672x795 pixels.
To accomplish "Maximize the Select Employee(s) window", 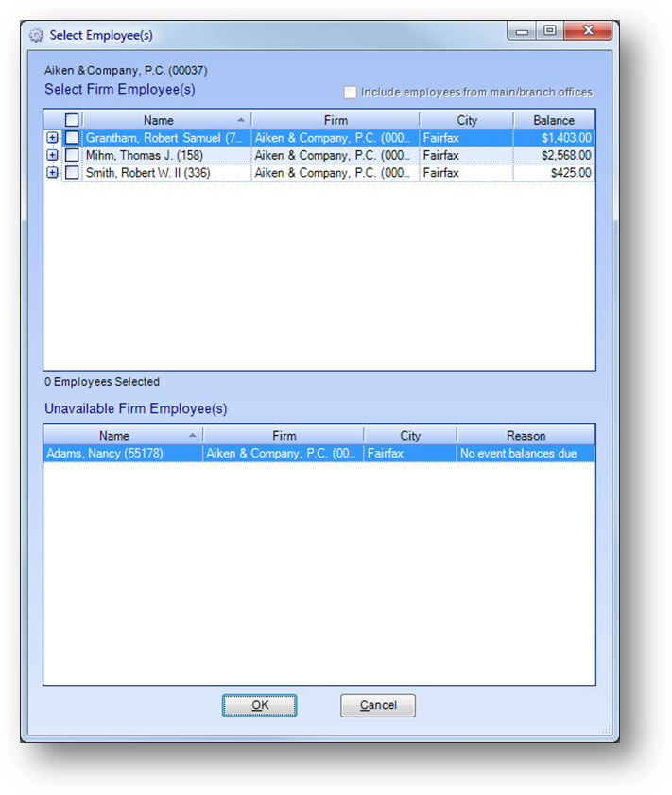I will pyautogui.click(x=550, y=31).
